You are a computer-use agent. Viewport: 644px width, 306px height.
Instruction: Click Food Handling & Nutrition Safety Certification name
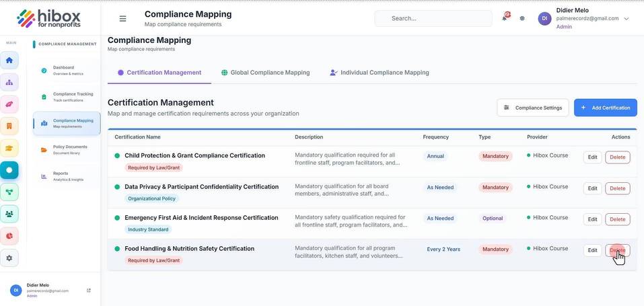click(x=189, y=248)
